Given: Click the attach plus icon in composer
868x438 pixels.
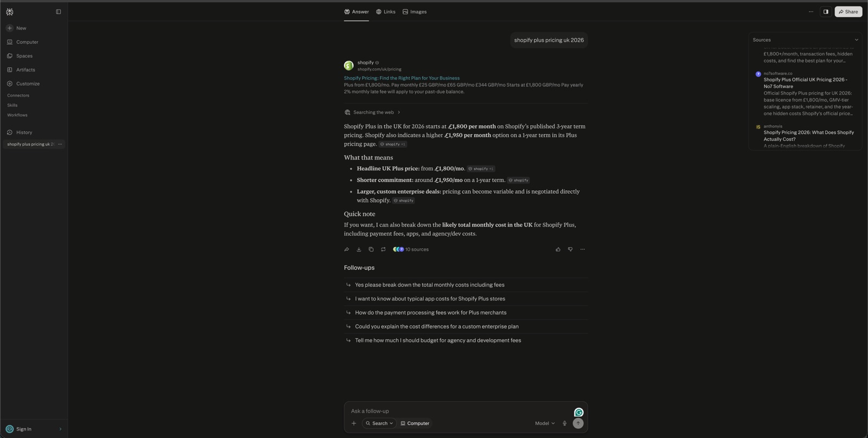Looking at the screenshot, I should 354,423.
